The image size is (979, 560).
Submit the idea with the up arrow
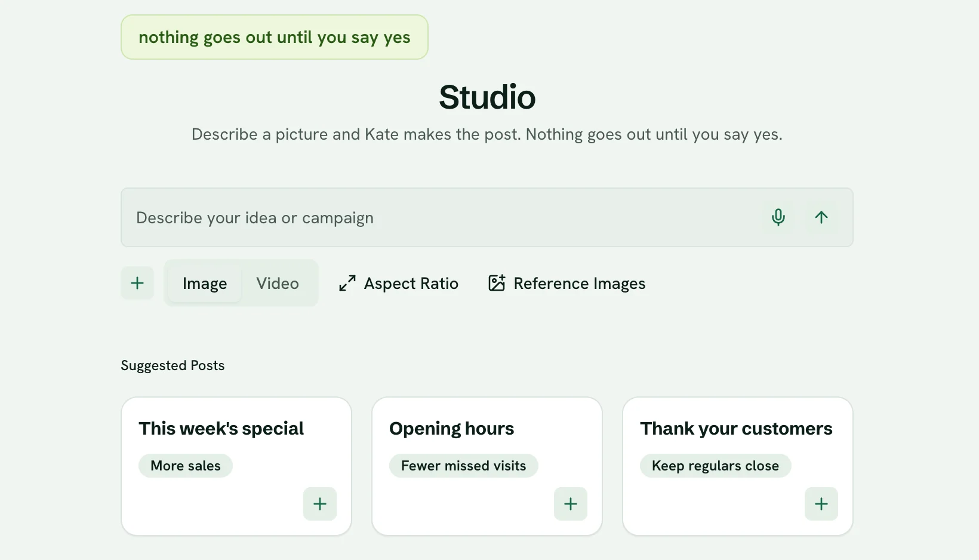click(821, 217)
